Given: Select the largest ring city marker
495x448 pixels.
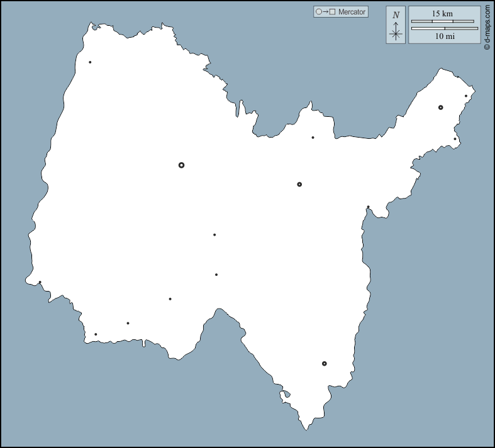Looking at the screenshot, I should [181, 165].
